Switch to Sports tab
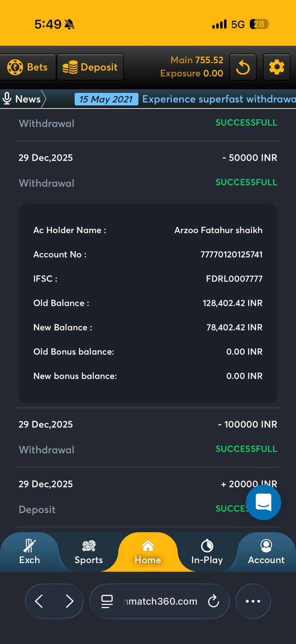296x644 pixels. point(88,552)
